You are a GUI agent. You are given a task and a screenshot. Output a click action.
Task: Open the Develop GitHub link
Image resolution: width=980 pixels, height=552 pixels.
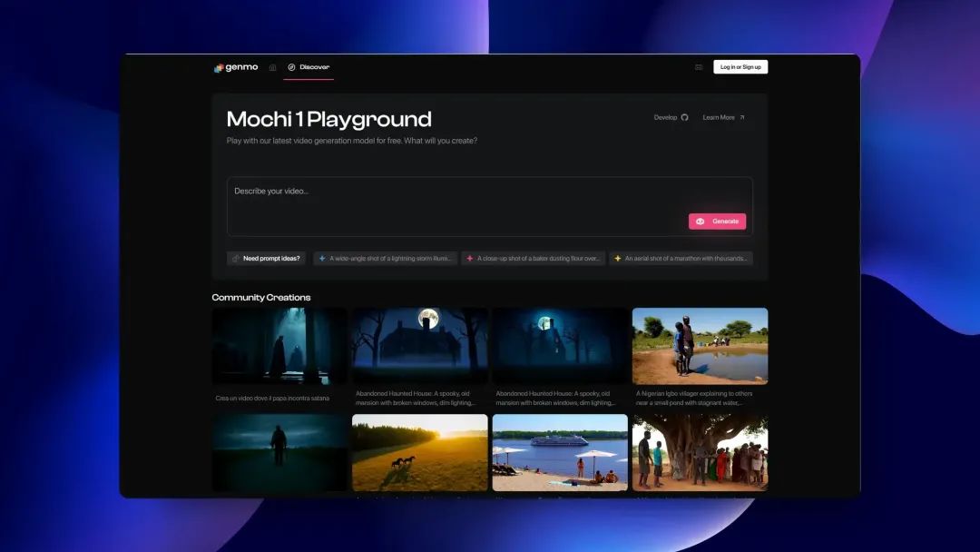pos(671,117)
